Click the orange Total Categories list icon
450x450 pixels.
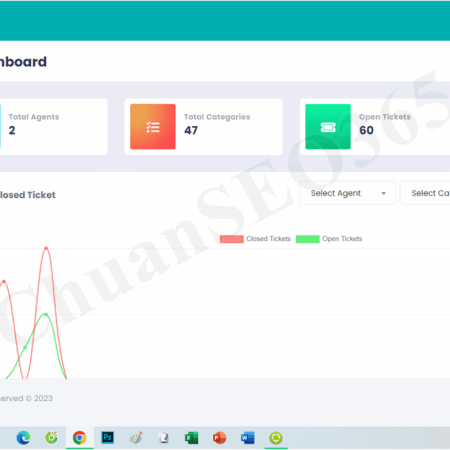coord(153,127)
